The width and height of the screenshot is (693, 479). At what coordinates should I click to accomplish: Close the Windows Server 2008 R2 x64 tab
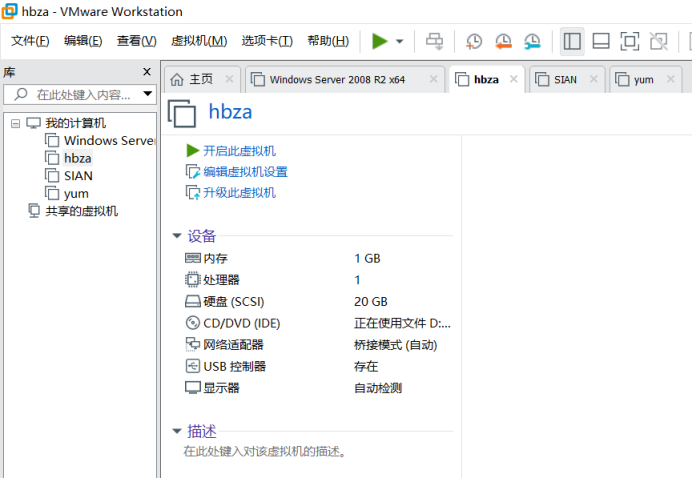click(x=434, y=79)
